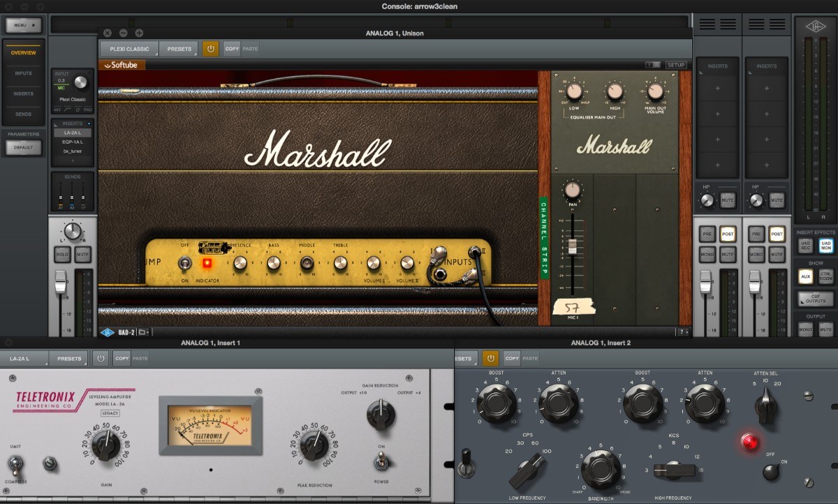Click the Marshall amp Bass knob
Viewport: 838px width, 504px height.
point(273,263)
